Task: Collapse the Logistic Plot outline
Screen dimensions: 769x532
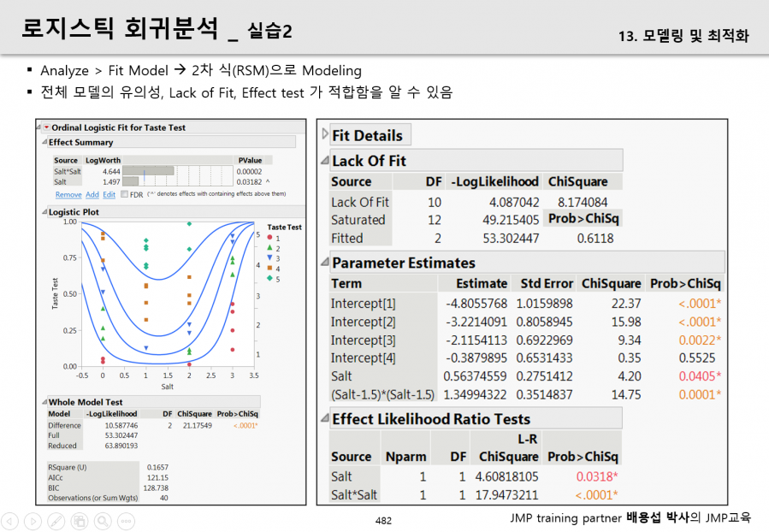Action: click(44, 212)
